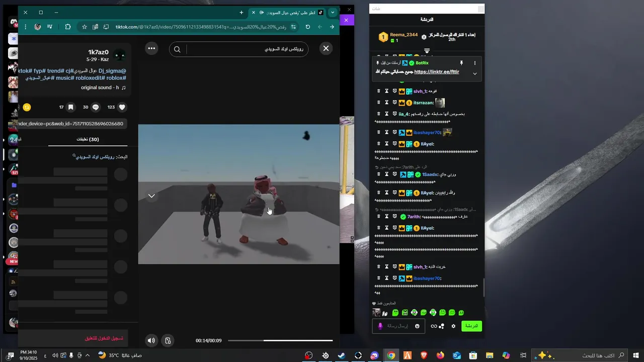Go to next video with down chevron
Image resolution: width=644 pixels, height=362 pixels.
[x=151, y=196]
